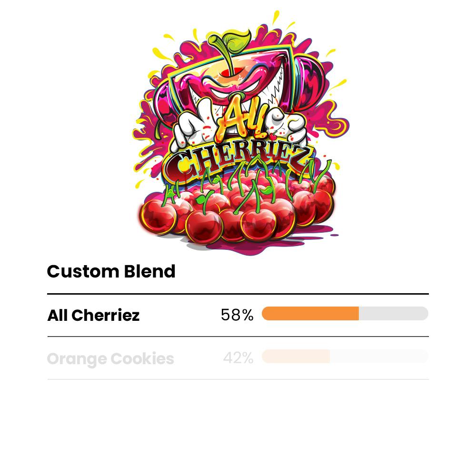
Task: Select the faded Orange Cookies label
Action: (x=110, y=358)
